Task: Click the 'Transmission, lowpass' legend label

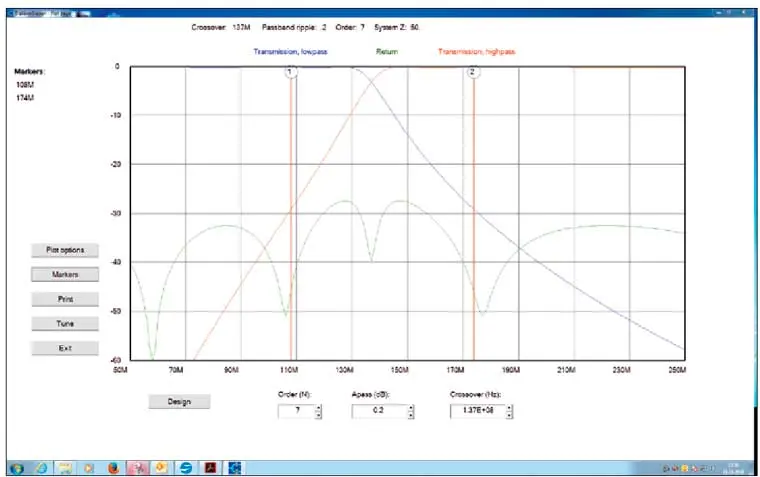Action: tap(290, 52)
